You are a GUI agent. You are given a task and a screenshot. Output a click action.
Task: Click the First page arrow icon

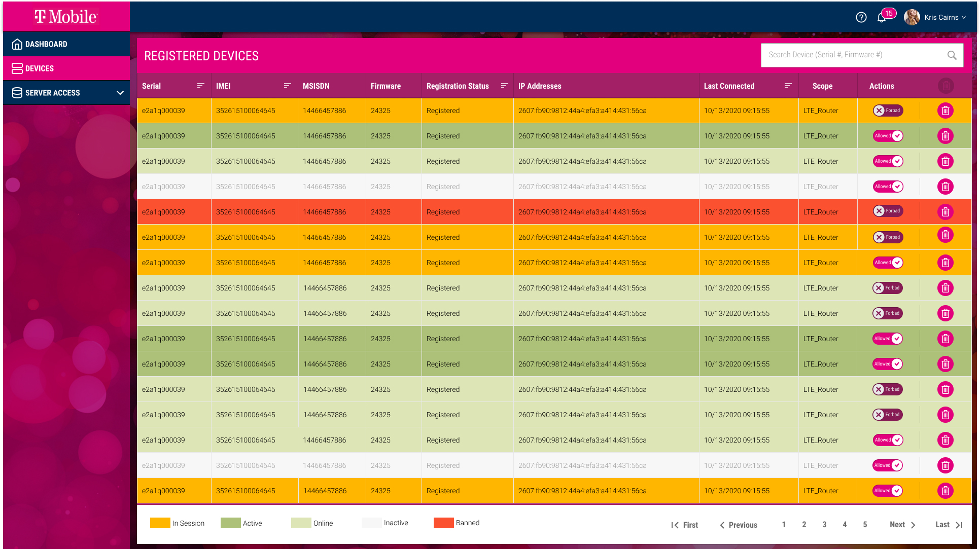[x=675, y=525]
